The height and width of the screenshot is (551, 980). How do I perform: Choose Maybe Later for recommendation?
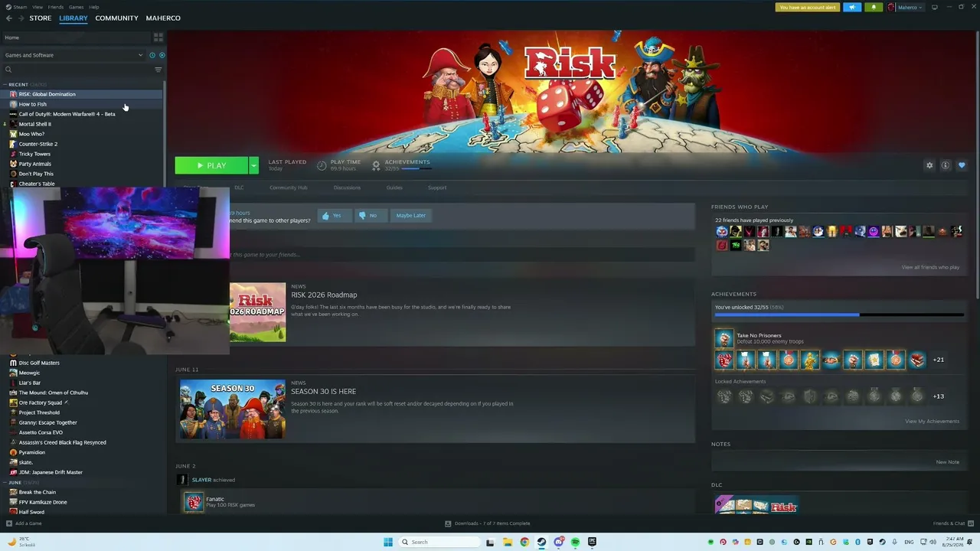coord(410,215)
